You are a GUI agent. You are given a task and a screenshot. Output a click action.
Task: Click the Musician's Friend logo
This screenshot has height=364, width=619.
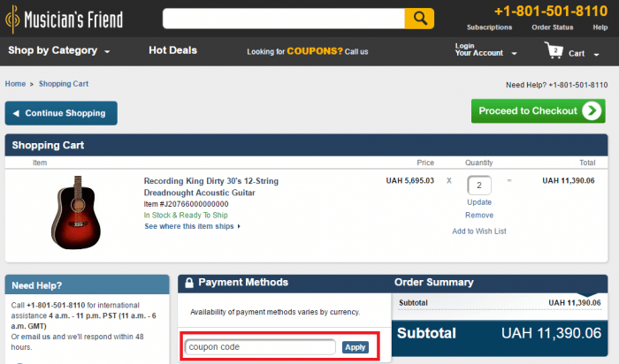tap(65, 18)
